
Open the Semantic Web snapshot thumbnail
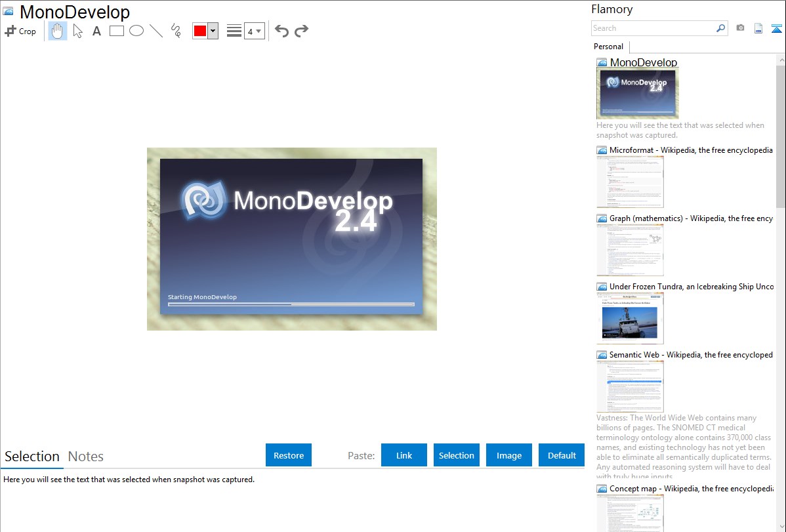(630, 386)
